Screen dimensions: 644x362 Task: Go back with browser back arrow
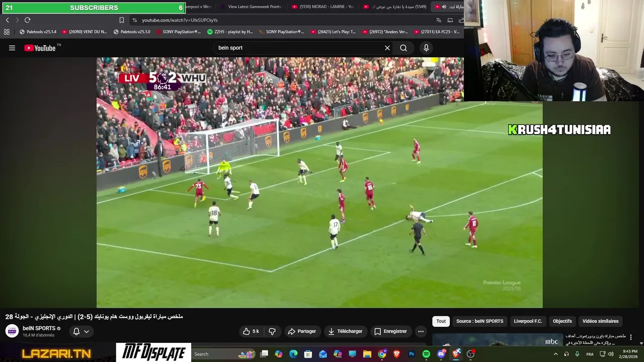point(7,20)
